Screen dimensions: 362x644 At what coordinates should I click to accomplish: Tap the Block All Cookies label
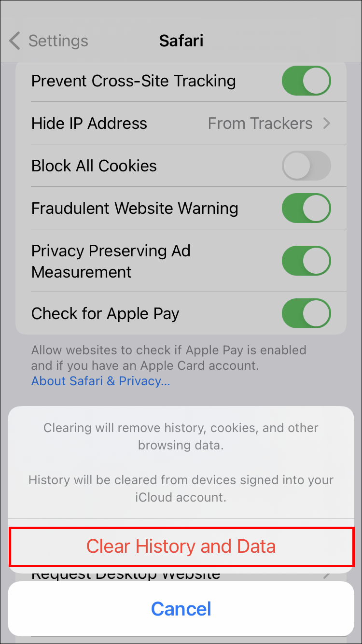click(94, 166)
